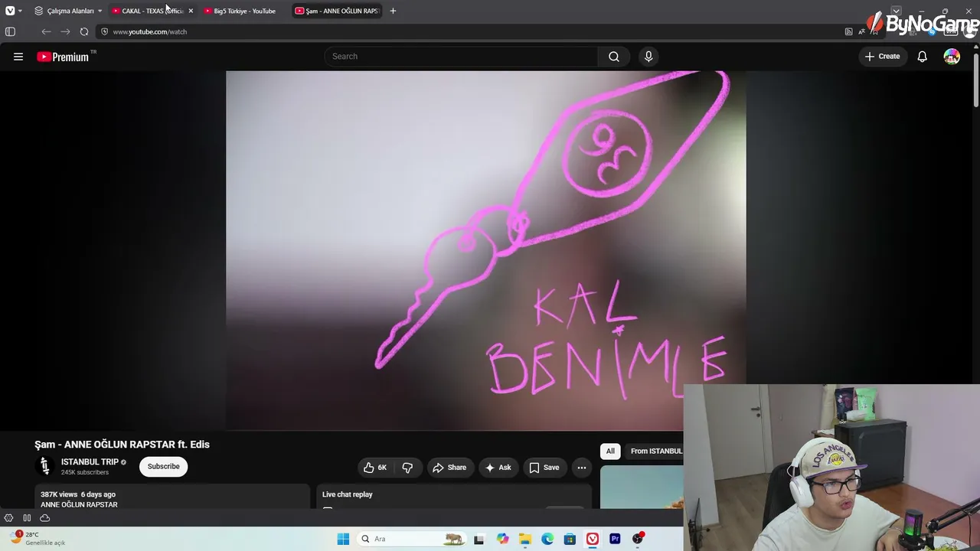Open the ISTANBUL TRIP channel name
980x551 pixels.
90,462
